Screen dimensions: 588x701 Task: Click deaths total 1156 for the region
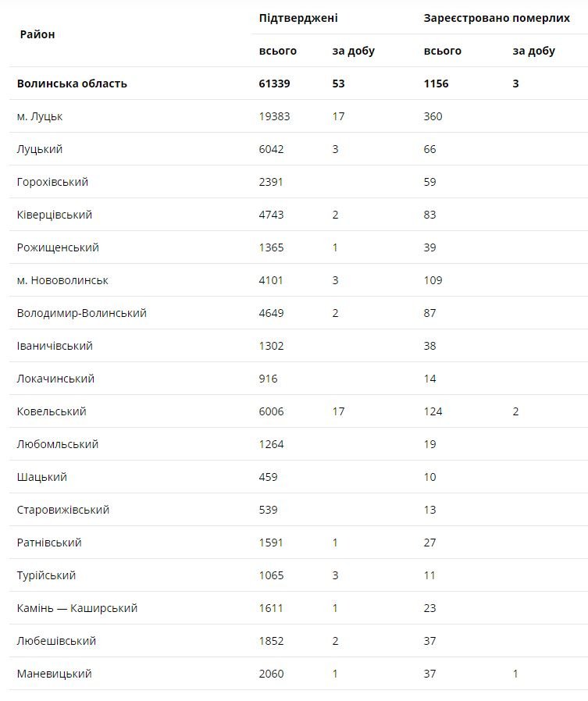(437, 84)
